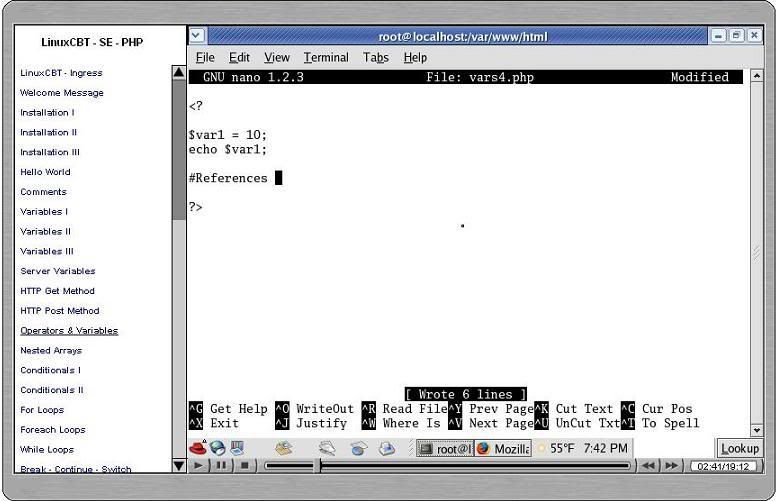Fast-forward the video playback

click(672, 465)
